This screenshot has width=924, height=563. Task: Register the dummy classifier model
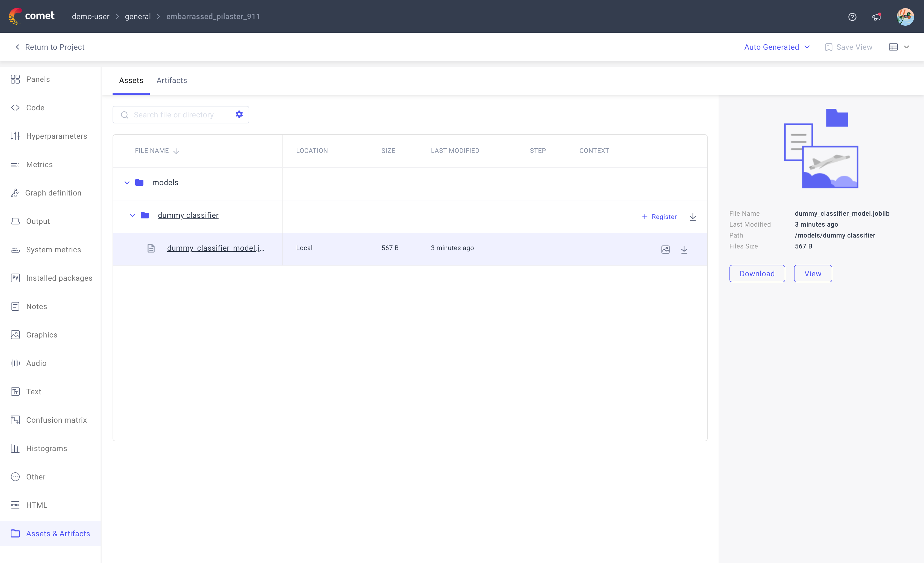point(659,217)
